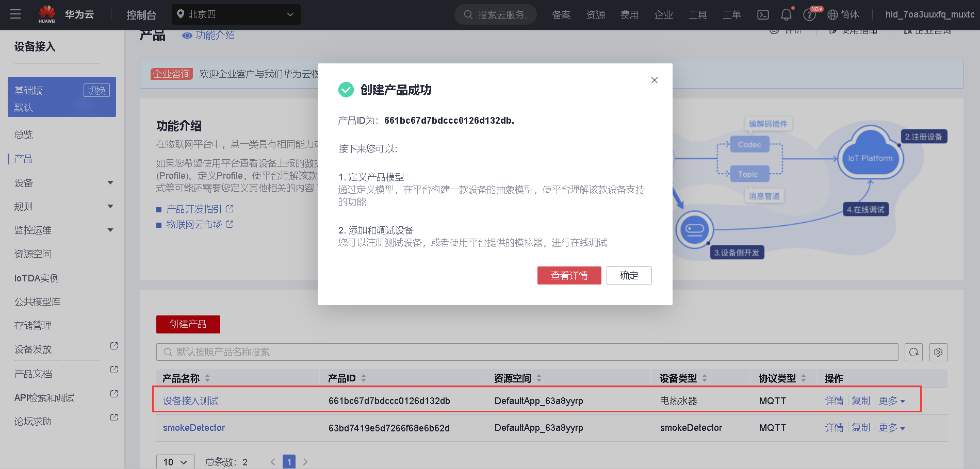This screenshot has width=980, height=469.
Task: Focus the product name search field
Action: 527,352
